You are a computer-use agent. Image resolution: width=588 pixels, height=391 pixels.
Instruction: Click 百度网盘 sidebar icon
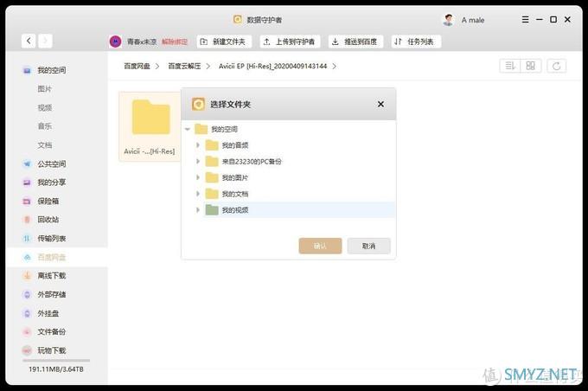[27, 257]
